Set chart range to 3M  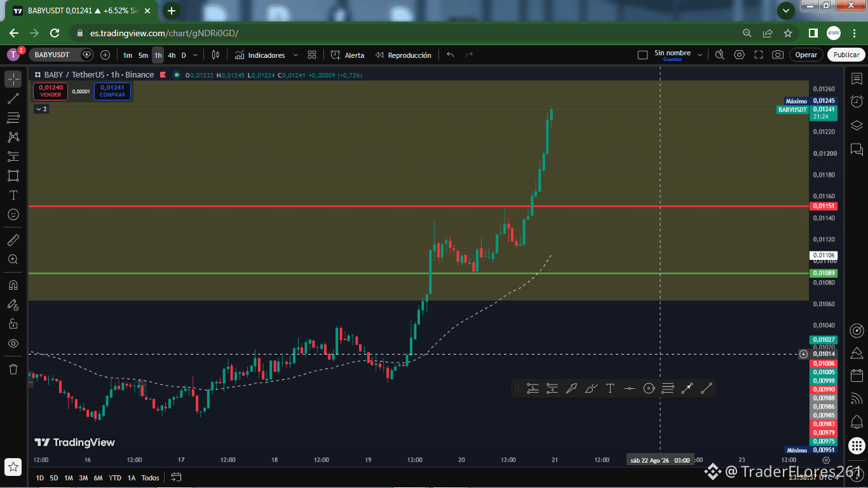(x=83, y=478)
